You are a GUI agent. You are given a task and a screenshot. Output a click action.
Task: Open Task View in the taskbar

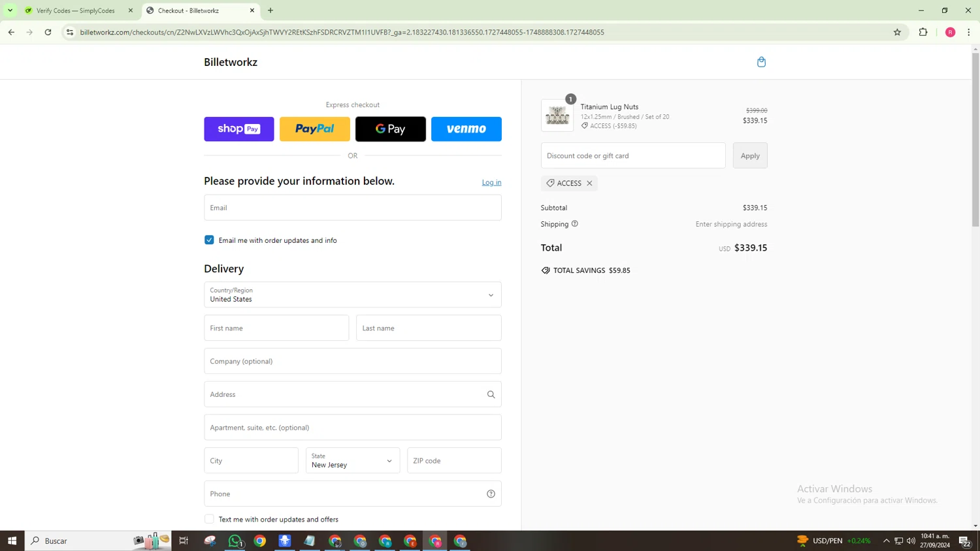(184, 541)
